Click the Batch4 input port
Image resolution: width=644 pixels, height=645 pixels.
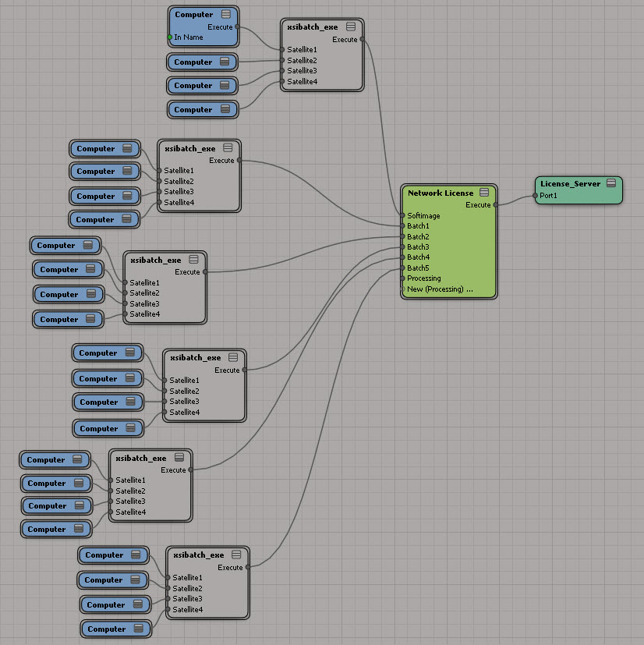[402, 257]
